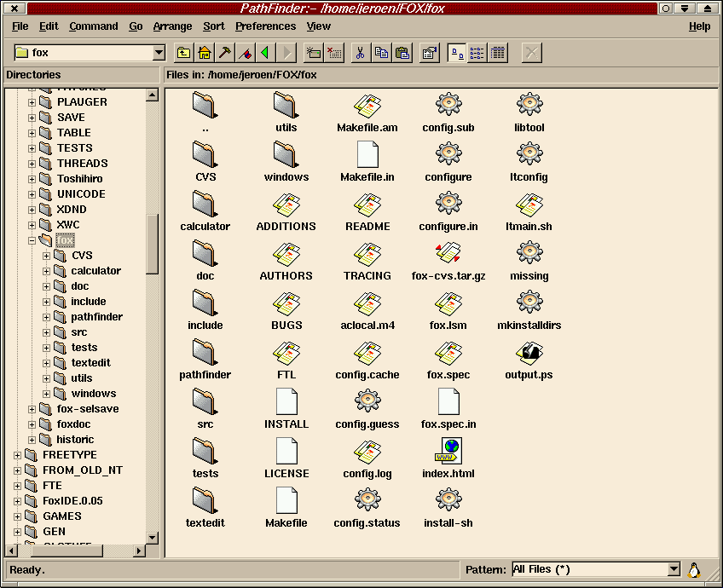Open the File menu
The width and height of the screenshot is (723, 588).
[20, 26]
